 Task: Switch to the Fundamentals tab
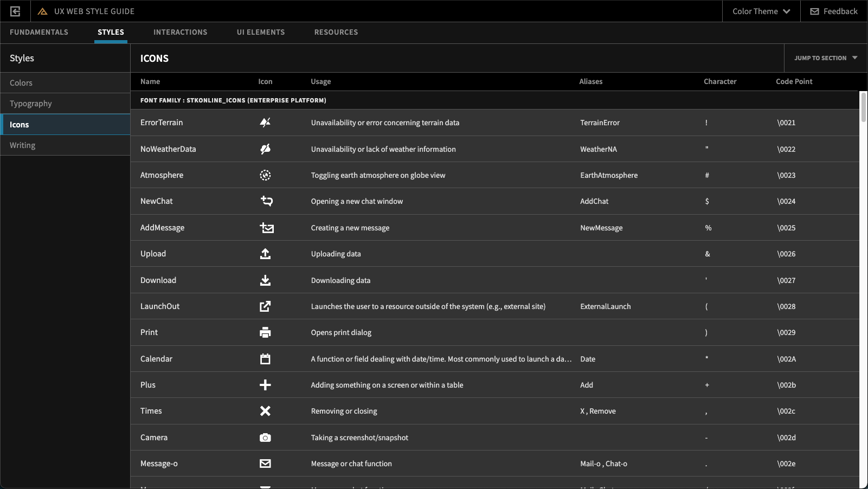[x=39, y=32]
